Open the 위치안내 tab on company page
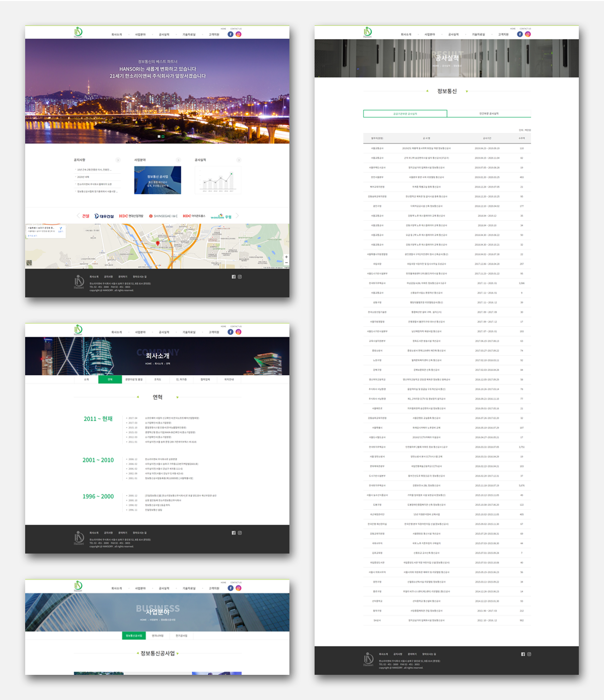This screenshot has width=604, height=700. pos(229,379)
